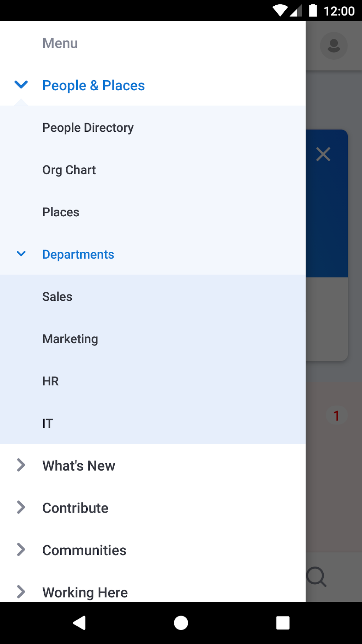Collapse the People & Places section
362x644 pixels.
(21, 85)
